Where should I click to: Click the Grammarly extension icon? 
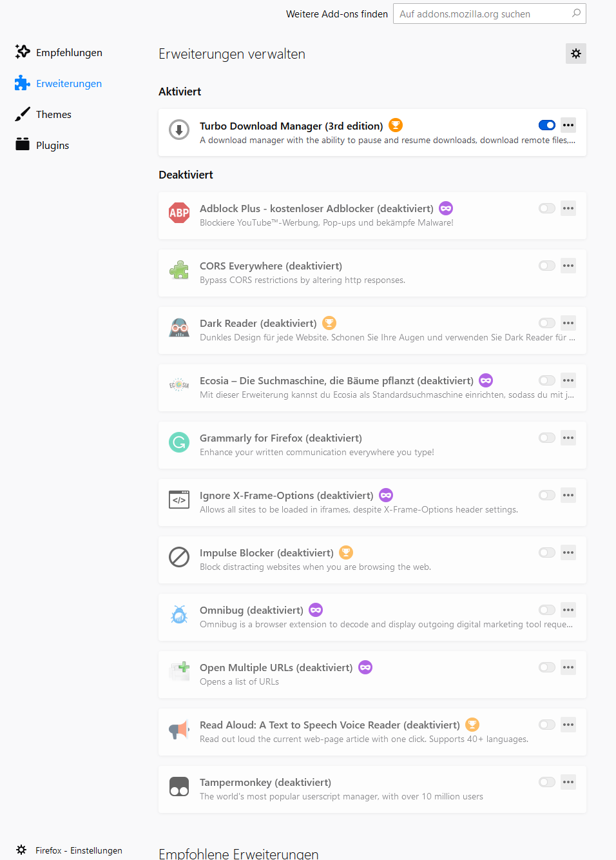tap(179, 442)
